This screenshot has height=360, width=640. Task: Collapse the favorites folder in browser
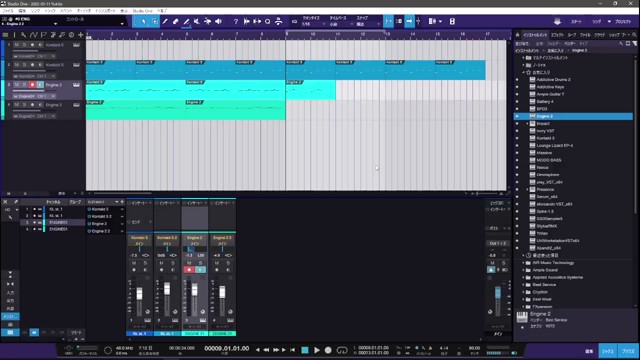(524, 72)
